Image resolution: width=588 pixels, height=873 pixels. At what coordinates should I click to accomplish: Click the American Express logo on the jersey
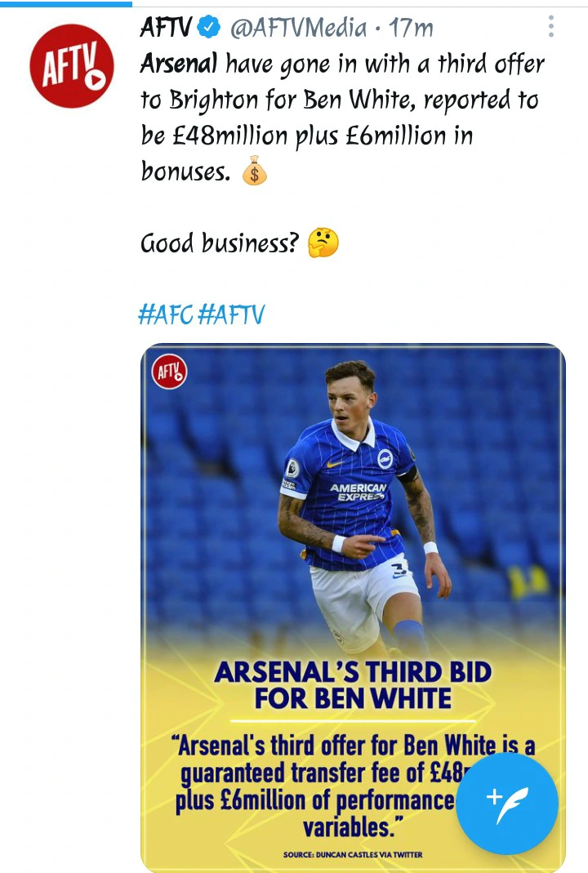[x=358, y=492]
